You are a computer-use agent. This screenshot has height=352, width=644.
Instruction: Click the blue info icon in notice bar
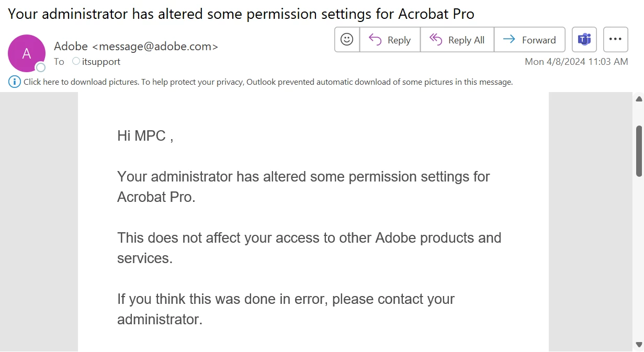[15, 82]
